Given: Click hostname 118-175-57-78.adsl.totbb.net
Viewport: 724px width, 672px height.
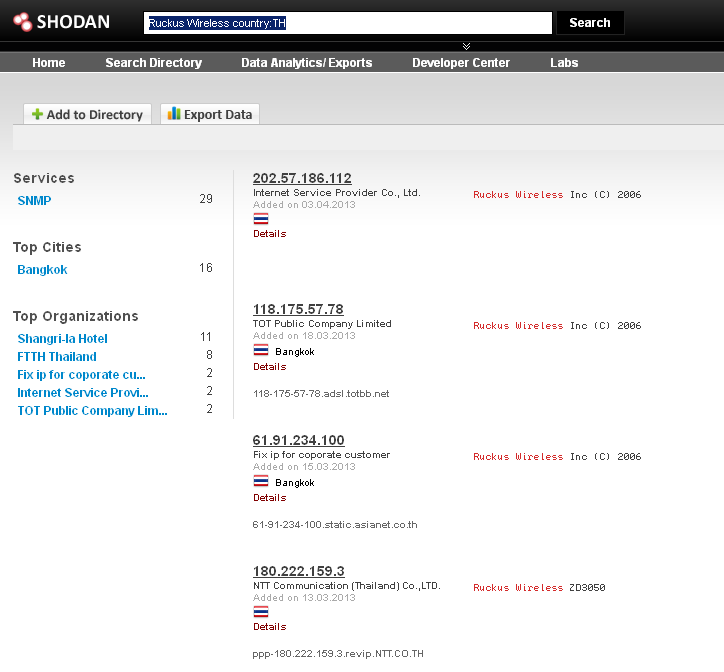Looking at the screenshot, I should coord(321,394).
